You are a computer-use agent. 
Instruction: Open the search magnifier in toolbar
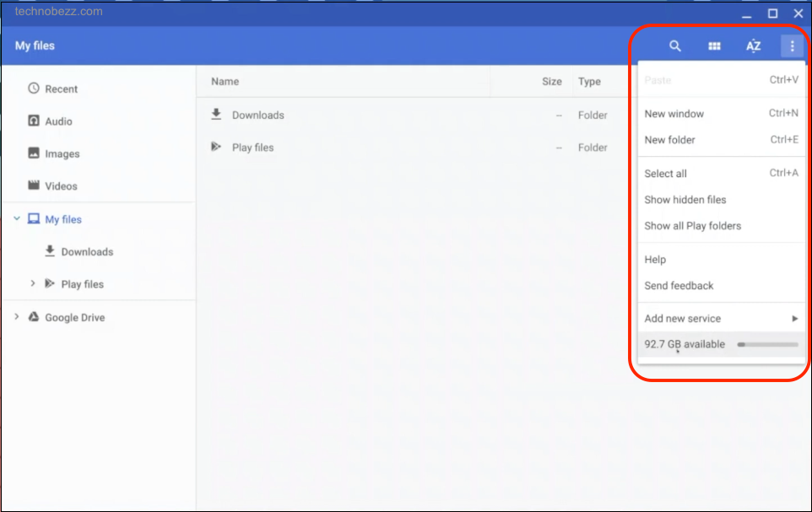674,46
